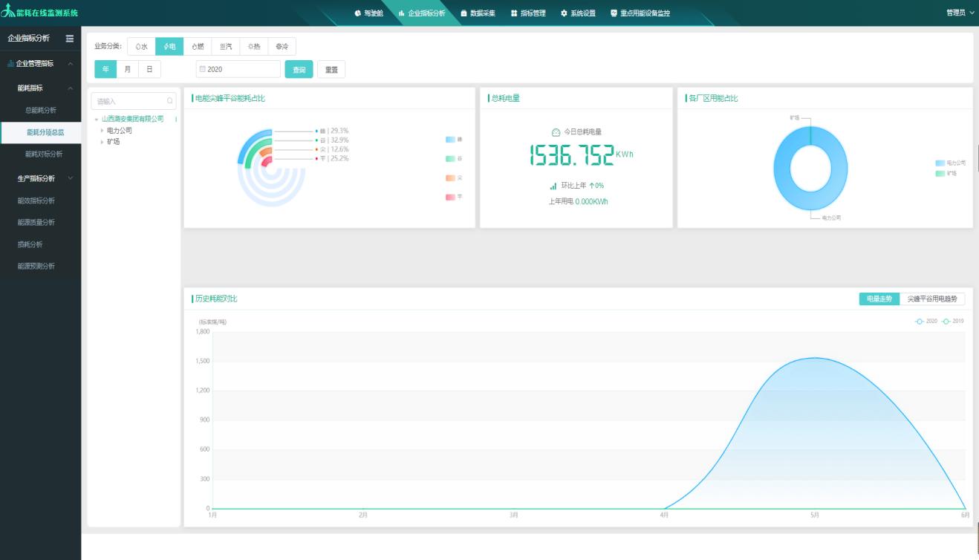The height and width of the screenshot is (560, 979).
Task: Click the 重点用能设备监控 monitor icon
Action: [614, 13]
